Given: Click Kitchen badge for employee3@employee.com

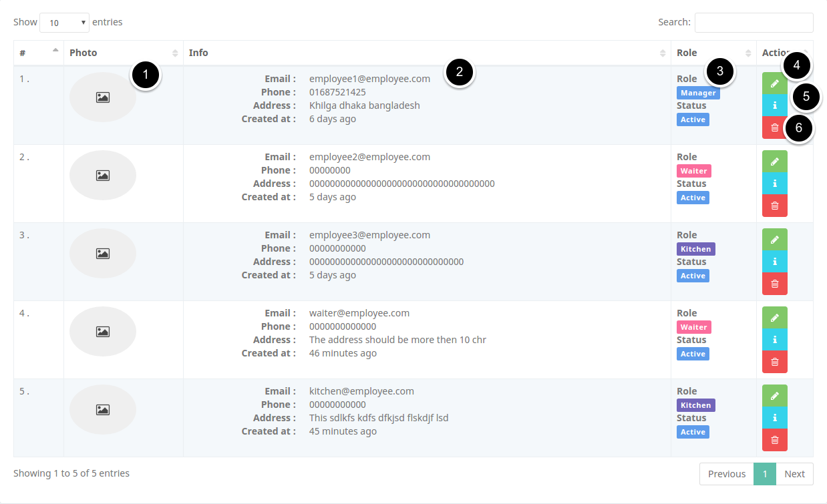Looking at the screenshot, I should [x=696, y=249].
